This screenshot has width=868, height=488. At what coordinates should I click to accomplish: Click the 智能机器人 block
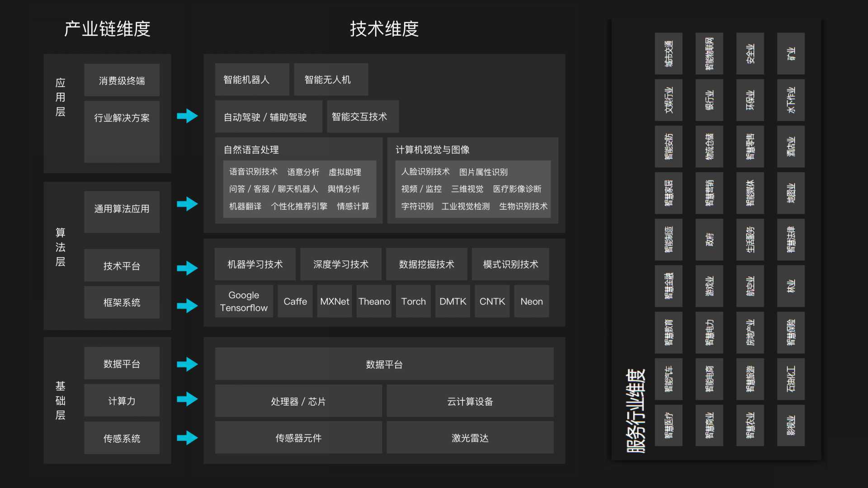click(x=252, y=79)
